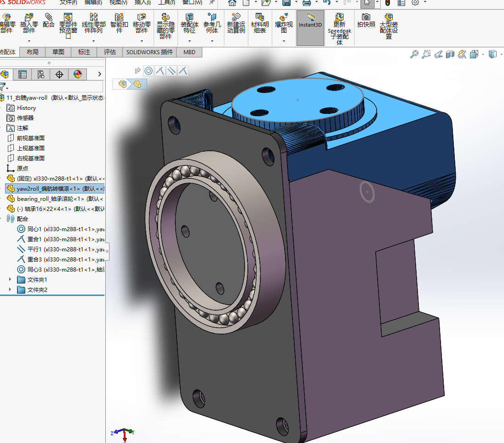
Task: Switch to the 评估 tab
Action: [x=109, y=52]
